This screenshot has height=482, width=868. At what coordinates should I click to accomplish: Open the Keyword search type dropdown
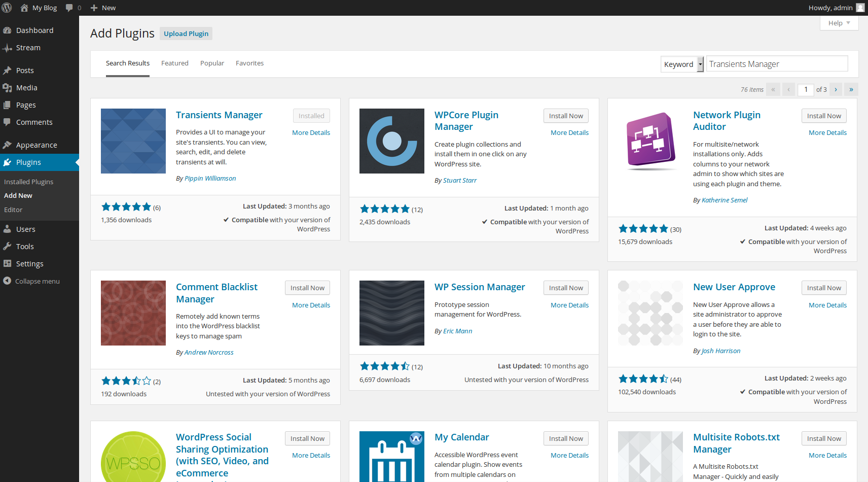[x=682, y=64]
